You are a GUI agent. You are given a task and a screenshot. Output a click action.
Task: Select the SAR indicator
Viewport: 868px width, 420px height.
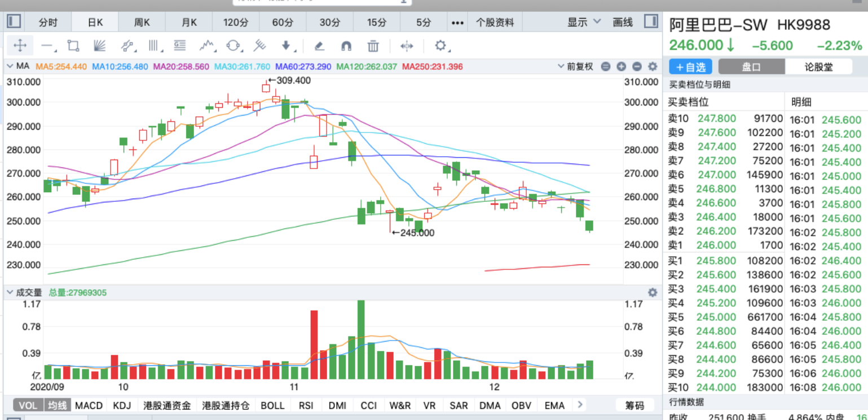click(459, 405)
